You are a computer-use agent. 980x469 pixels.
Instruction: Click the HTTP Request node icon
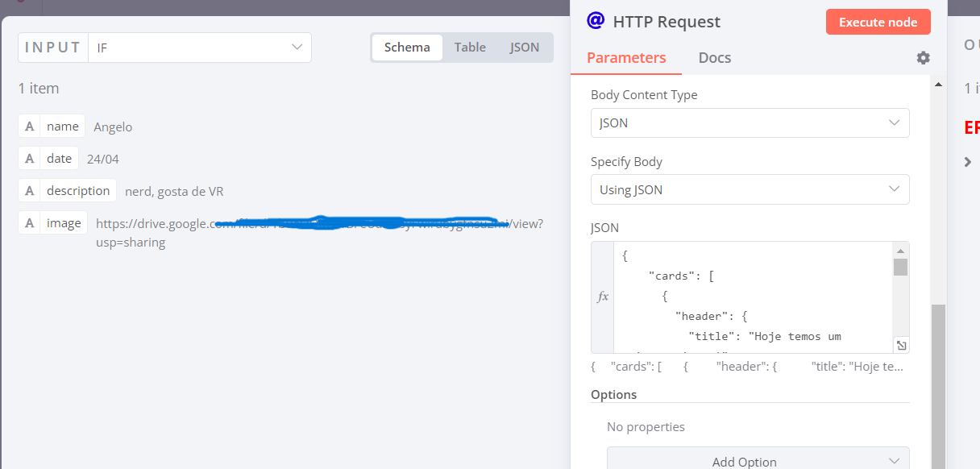point(596,21)
